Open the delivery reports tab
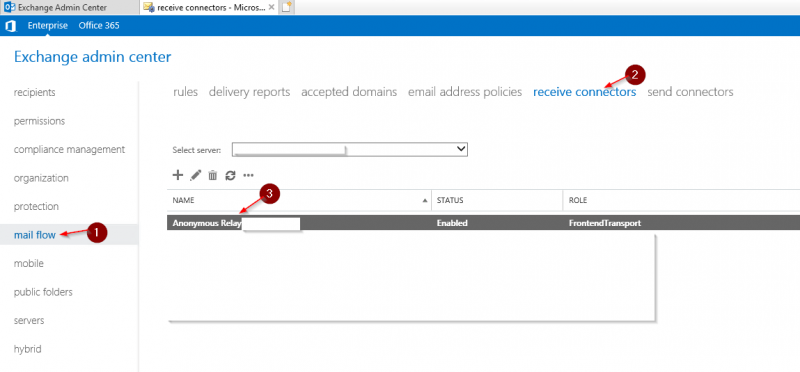This screenshot has width=800, height=372. (x=249, y=92)
